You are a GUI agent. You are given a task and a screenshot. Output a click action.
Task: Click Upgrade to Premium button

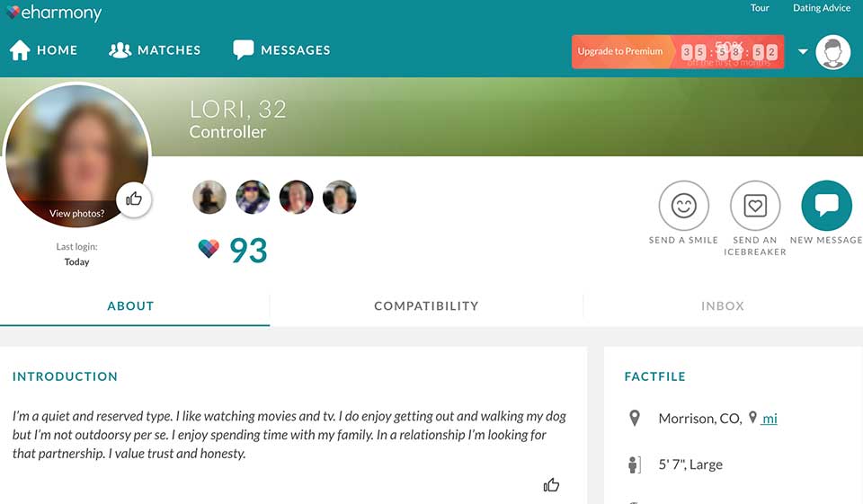[x=620, y=52]
